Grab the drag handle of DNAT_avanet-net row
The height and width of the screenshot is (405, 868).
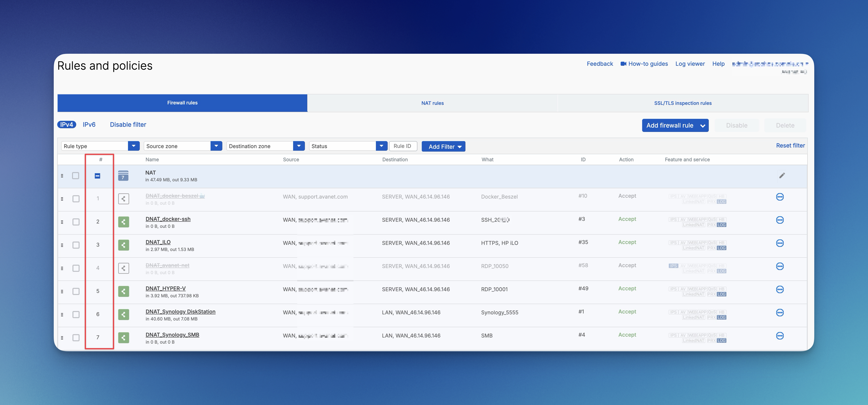tap(62, 268)
